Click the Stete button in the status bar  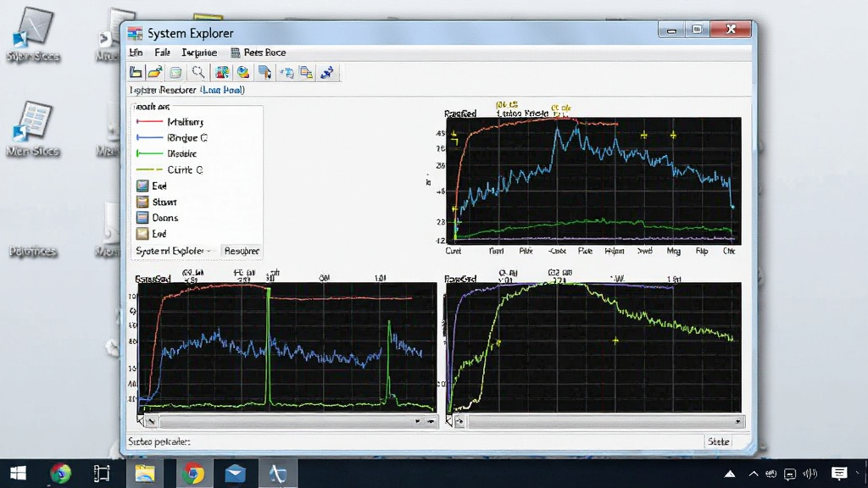click(718, 441)
